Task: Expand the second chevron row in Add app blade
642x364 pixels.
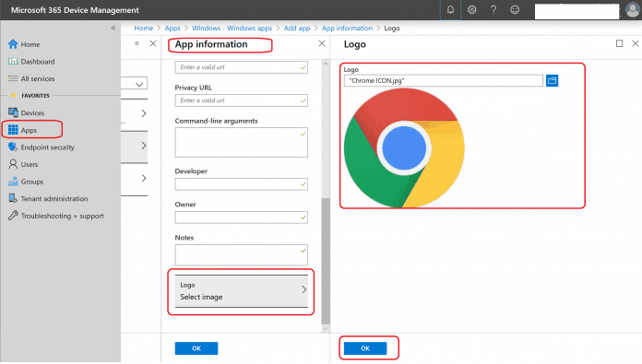Action: click(144, 146)
